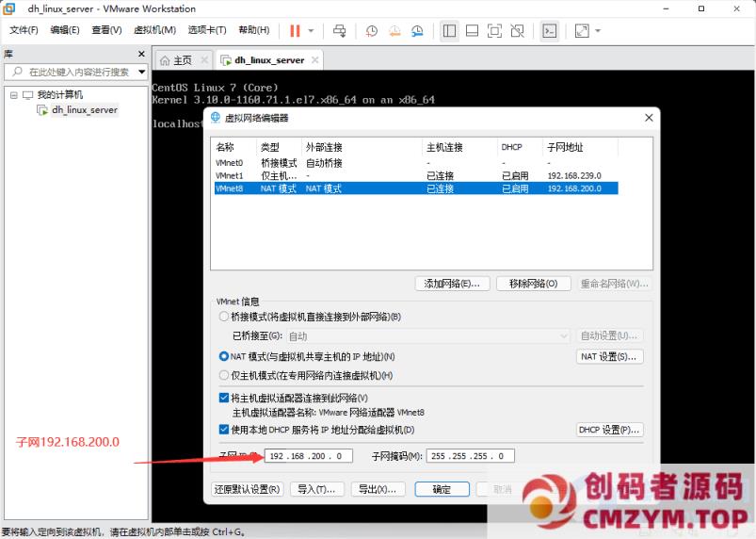Select the 桥接模式 radio button
The height and width of the screenshot is (539, 756).
click(x=224, y=317)
